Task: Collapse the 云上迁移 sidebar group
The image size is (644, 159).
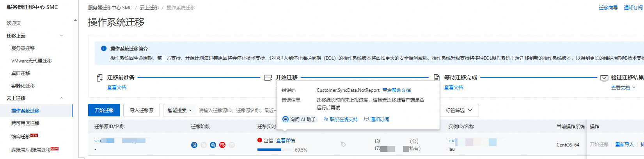Action: point(62,98)
